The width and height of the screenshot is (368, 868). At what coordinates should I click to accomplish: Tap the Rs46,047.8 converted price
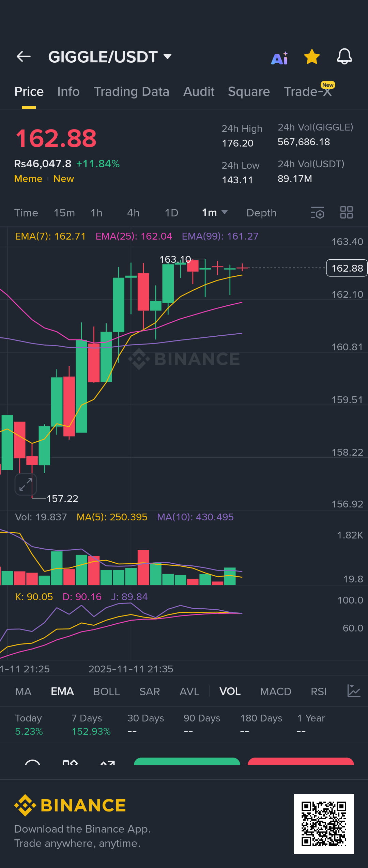[43, 164]
